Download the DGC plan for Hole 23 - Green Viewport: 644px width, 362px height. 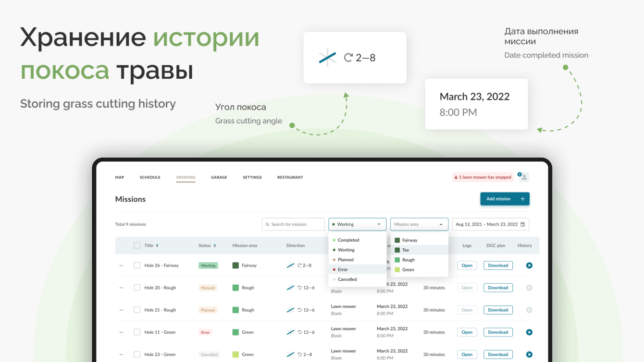[498, 354]
